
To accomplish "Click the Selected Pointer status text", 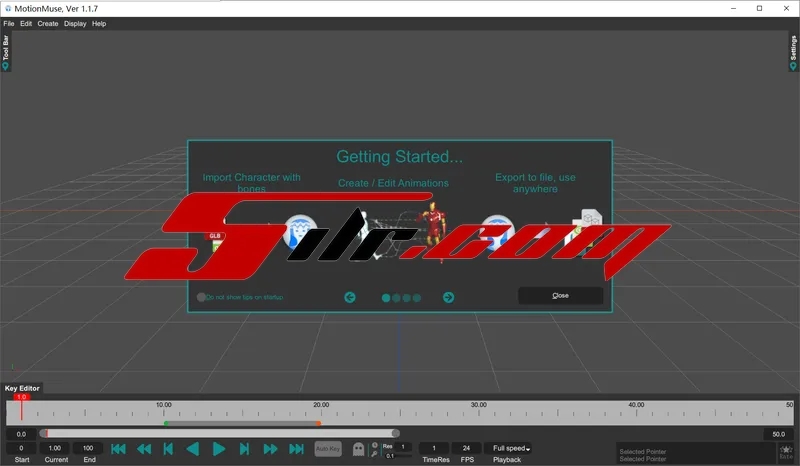I will point(642,455).
